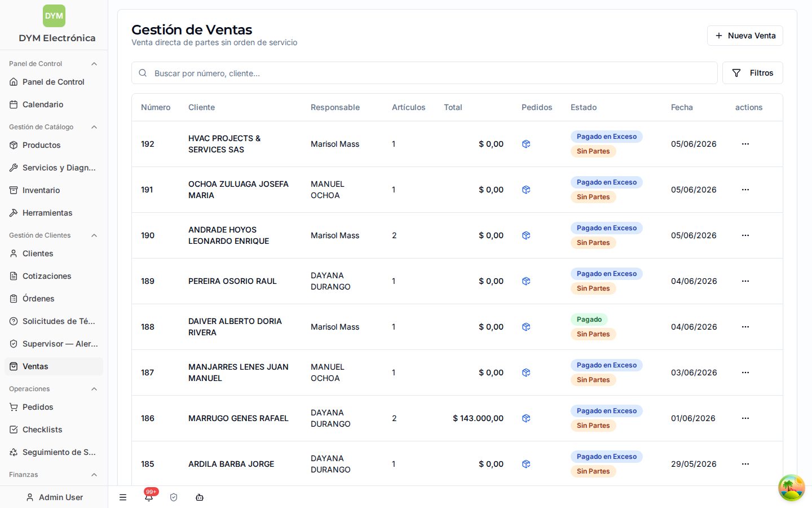Open the pedidos package icon for sale 187
Image resolution: width=812 pixels, height=508 pixels.
coord(526,373)
